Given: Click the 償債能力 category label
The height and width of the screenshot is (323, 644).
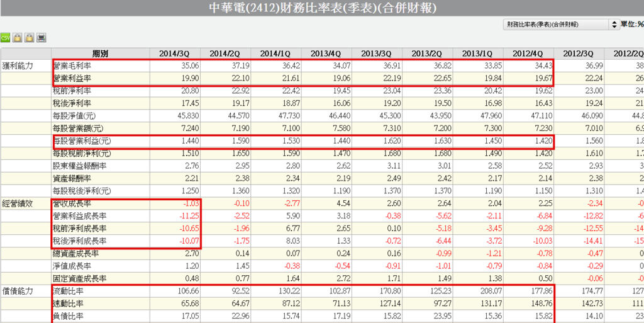Looking at the screenshot, I should pos(17,292).
